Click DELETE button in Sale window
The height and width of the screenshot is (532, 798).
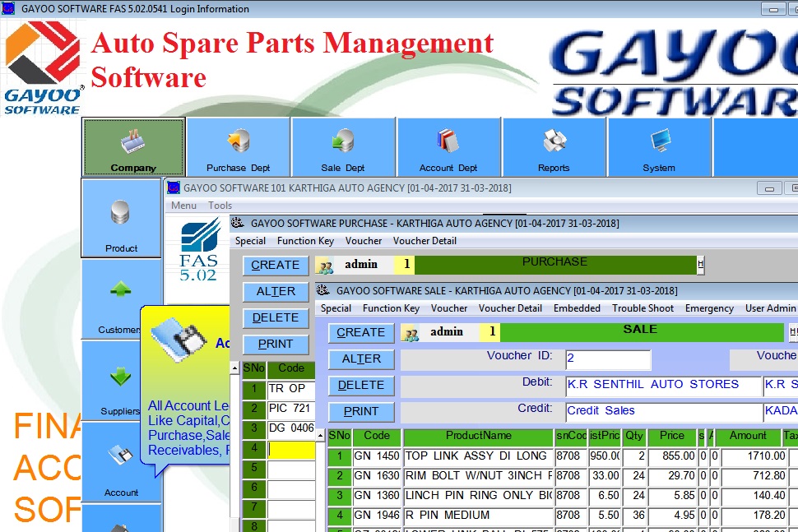361,386
